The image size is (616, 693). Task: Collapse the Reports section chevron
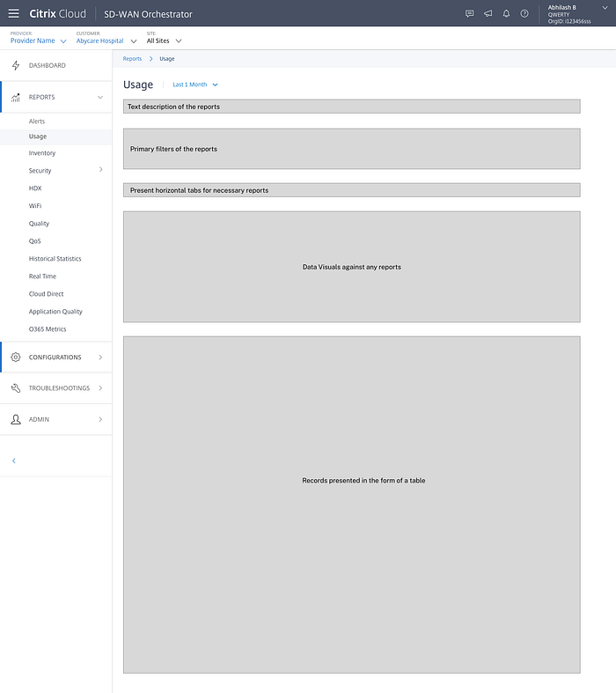click(x=100, y=97)
